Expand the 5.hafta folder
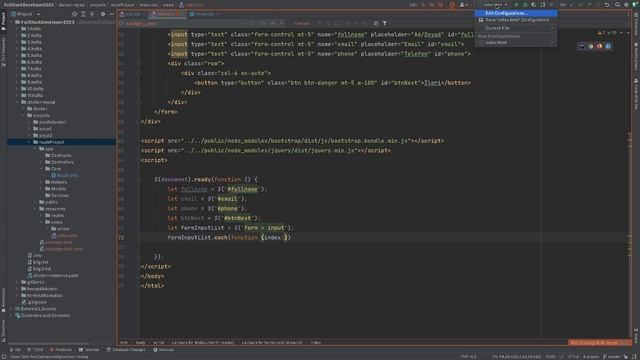This screenshot has height=360, width=640. (17, 56)
